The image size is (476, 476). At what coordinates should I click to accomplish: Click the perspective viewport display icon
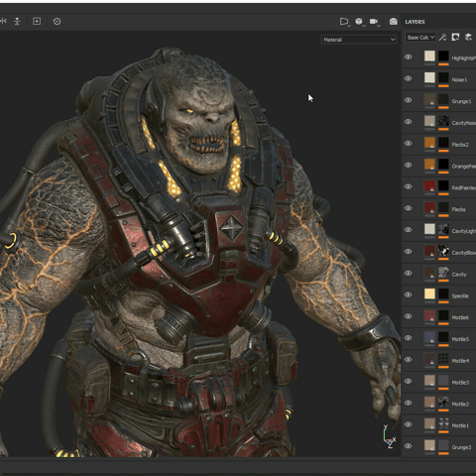point(344,22)
